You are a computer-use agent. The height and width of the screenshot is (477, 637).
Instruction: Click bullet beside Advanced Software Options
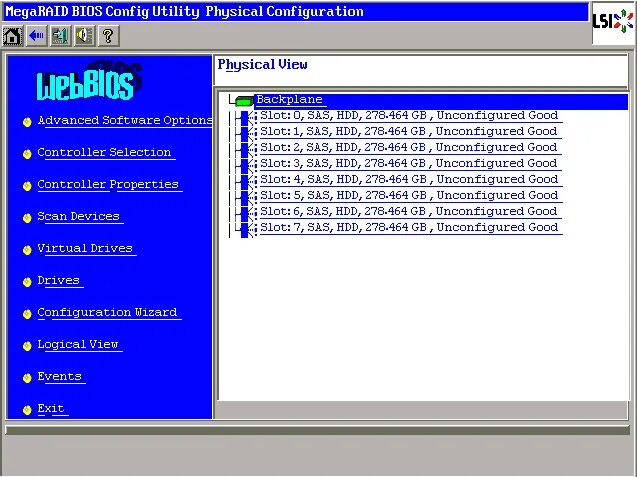27,122
